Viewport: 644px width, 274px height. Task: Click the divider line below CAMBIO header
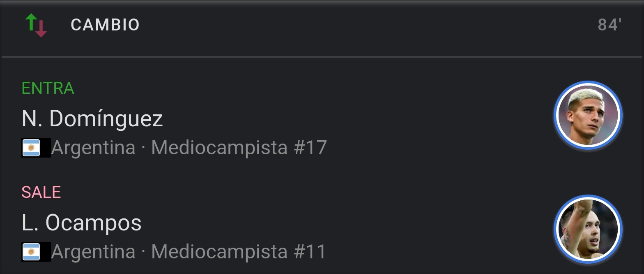click(x=322, y=56)
